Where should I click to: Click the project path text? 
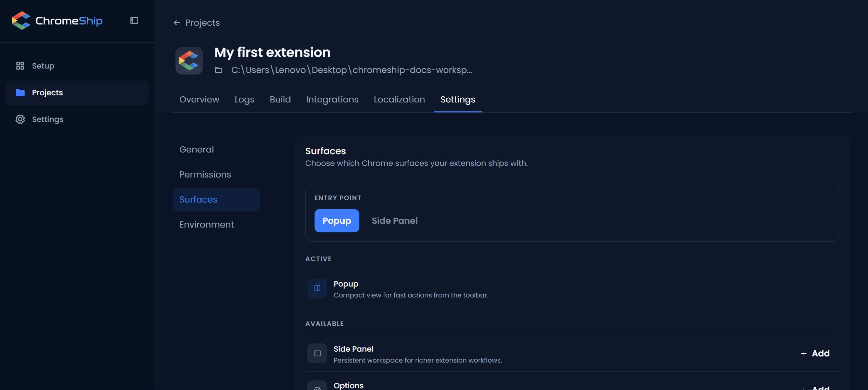[x=352, y=70]
